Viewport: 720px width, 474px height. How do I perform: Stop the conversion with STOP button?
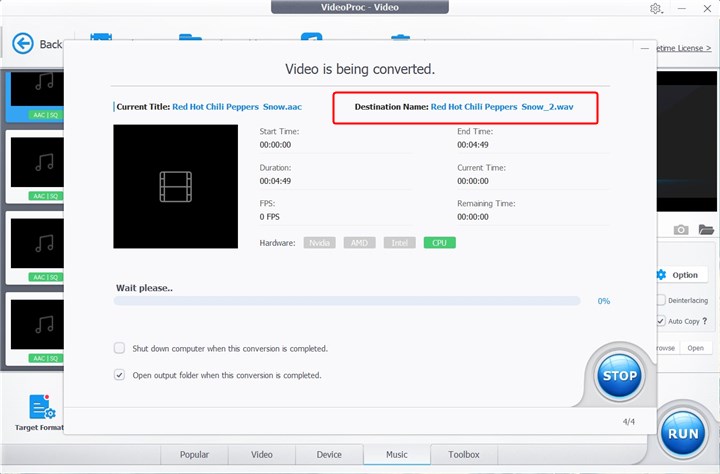tap(619, 375)
